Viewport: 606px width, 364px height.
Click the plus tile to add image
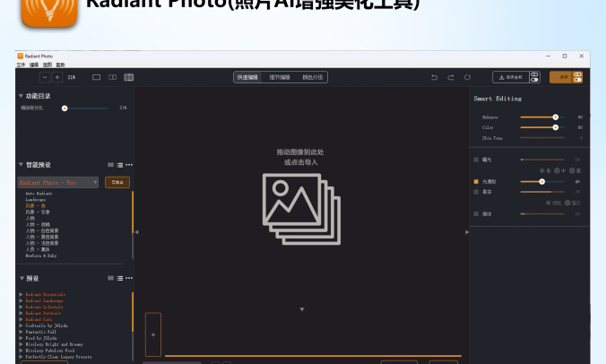point(153,334)
